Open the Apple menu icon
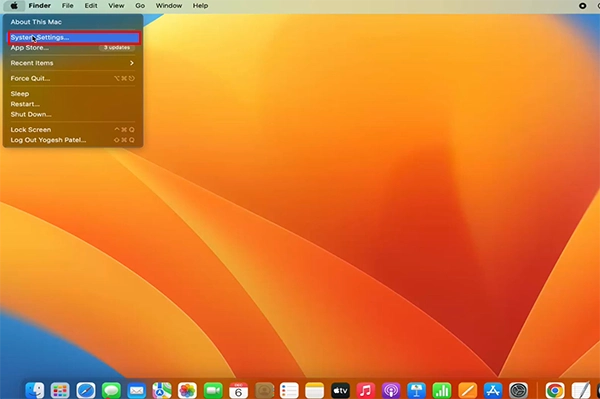 pyautogui.click(x=14, y=6)
